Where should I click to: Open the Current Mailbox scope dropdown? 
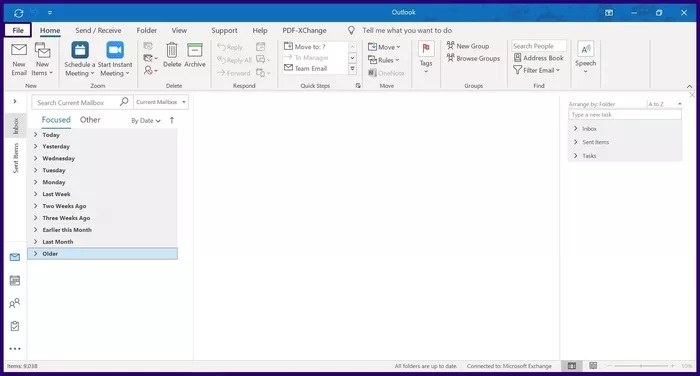click(161, 102)
